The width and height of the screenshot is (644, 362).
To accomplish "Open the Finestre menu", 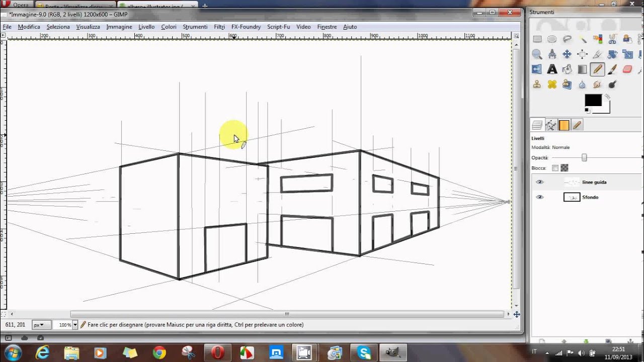I will 327,27.
